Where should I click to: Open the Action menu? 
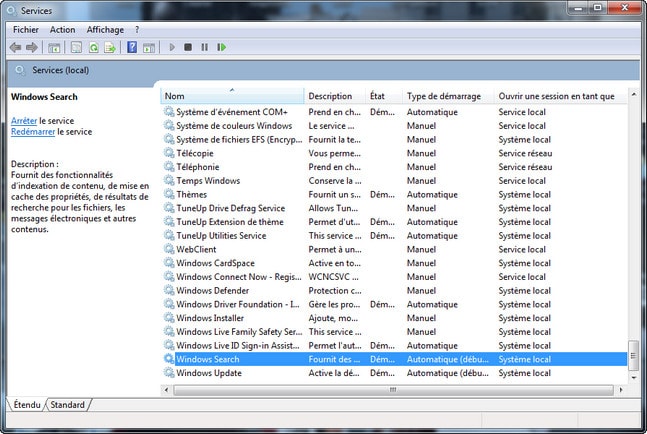click(62, 30)
